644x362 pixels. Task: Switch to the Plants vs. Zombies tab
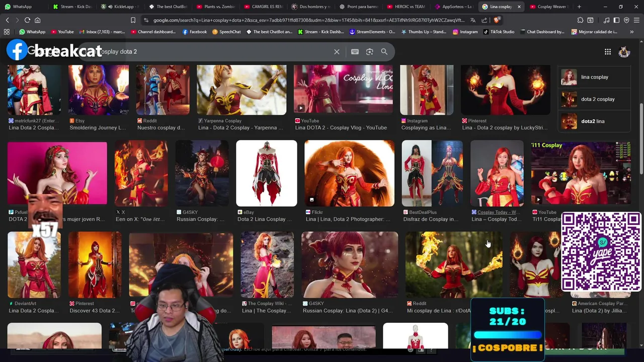pos(215,7)
